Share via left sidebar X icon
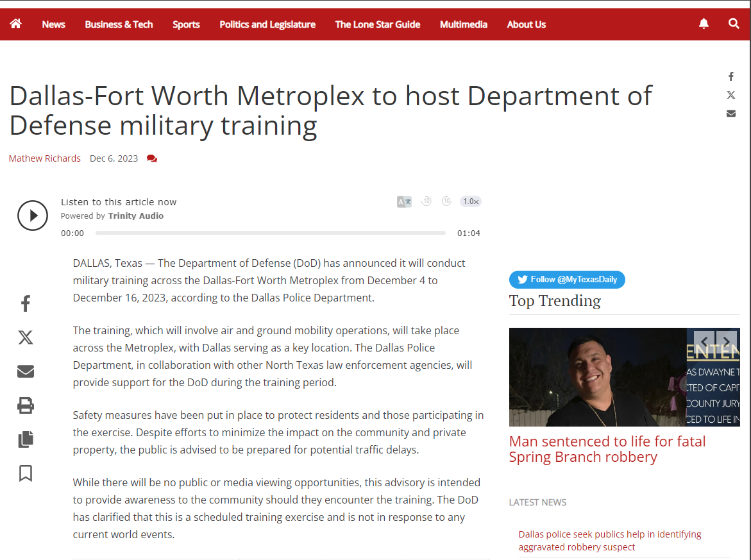The height and width of the screenshot is (560, 751). coord(26,337)
